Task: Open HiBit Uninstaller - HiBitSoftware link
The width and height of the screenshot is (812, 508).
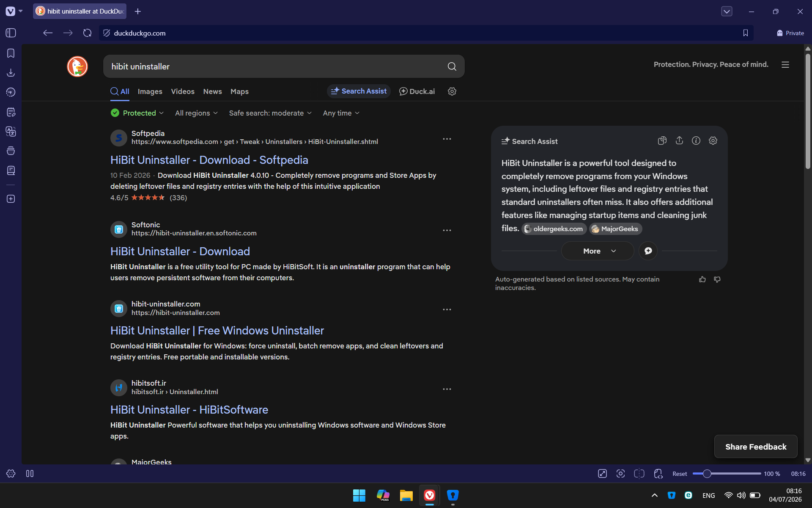Action: tap(189, 410)
